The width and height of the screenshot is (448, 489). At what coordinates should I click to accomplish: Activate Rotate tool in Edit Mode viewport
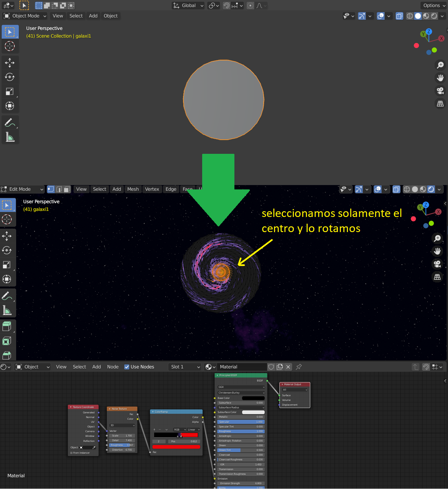7,250
